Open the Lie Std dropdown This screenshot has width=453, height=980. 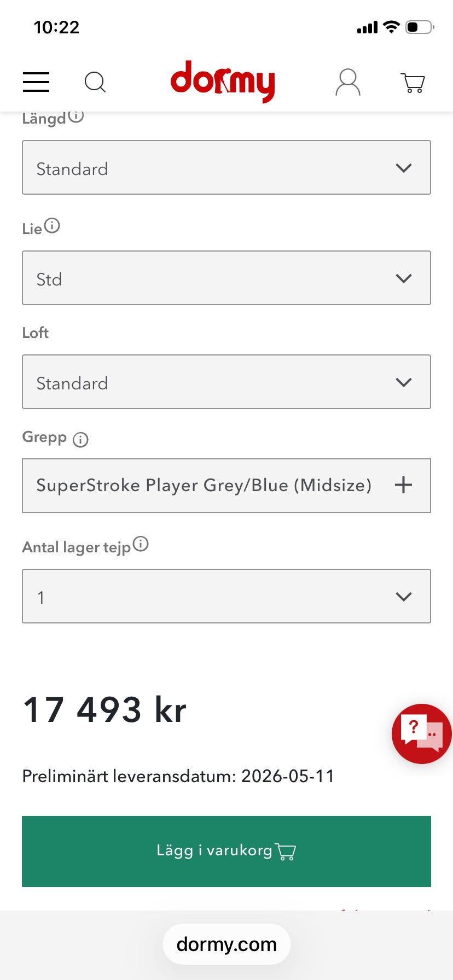click(x=226, y=278)
